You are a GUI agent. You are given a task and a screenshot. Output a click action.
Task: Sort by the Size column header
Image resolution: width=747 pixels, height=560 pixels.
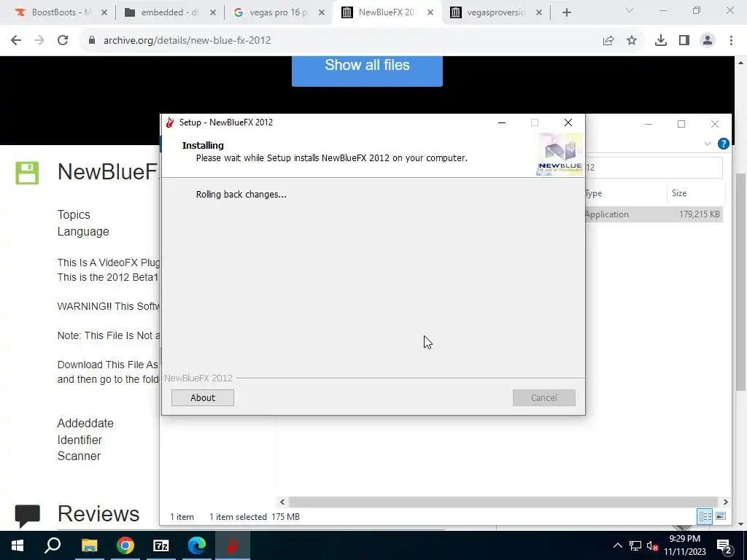[x=694, y=193]
